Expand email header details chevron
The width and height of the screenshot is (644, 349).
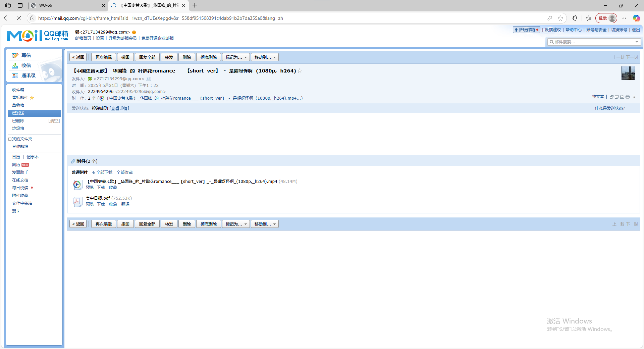click(x=634, y=97)
